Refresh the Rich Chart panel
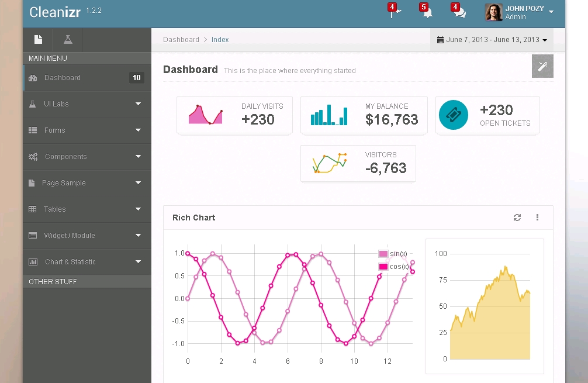 [517, 218]
